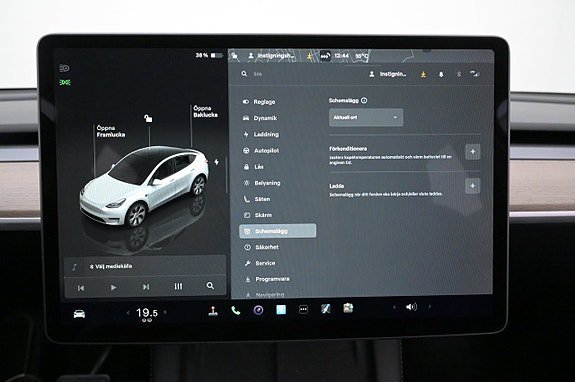Tap the yellow update icon in status bar
This screenshot has height=382, width=575.
[x=310, y=56]
